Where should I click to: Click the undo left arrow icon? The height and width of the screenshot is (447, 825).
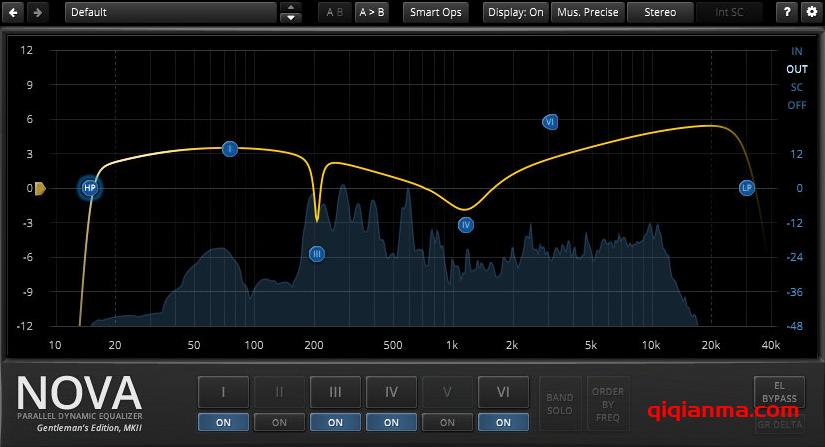point(15,12)
